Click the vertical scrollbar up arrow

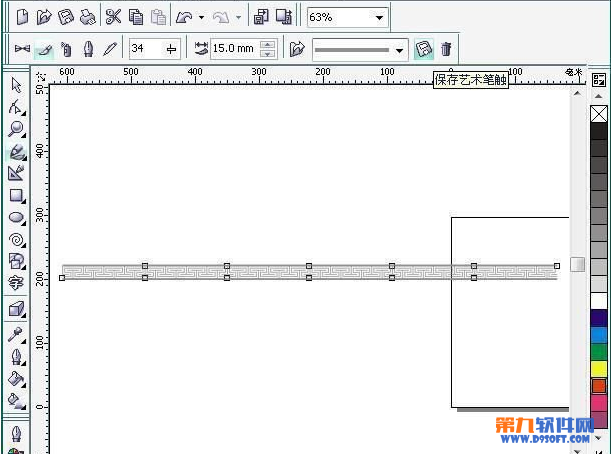(577, 94)
